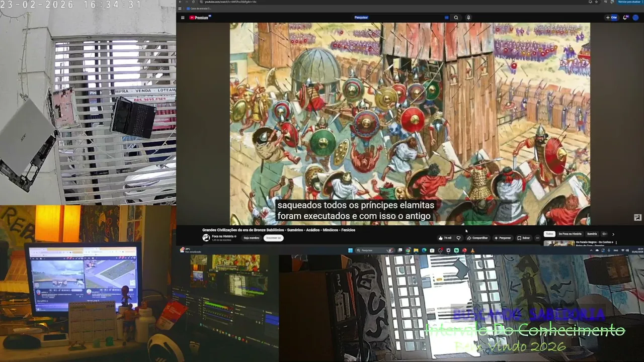Exit fullscreen-style view using player corner icon
The image size is (644, 362).
(x=637, y=218)
